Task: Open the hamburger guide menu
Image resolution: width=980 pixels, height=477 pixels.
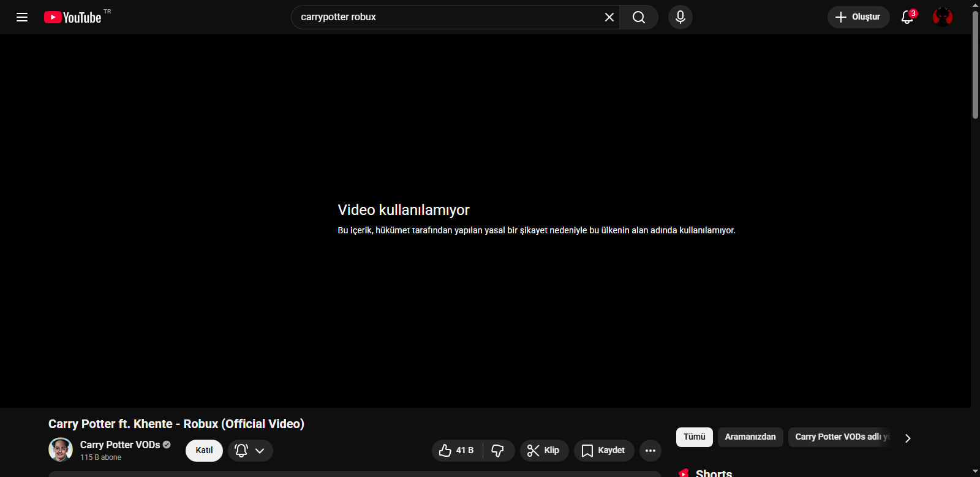Action: tap(22, 17)
